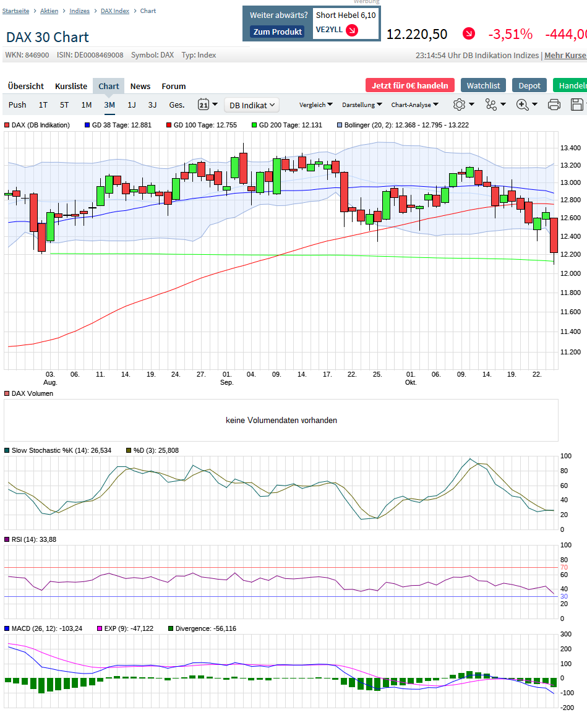The width and height of the screenshot is (587, 728).
Task: Switch to the News tab
Action: (140, 86)
